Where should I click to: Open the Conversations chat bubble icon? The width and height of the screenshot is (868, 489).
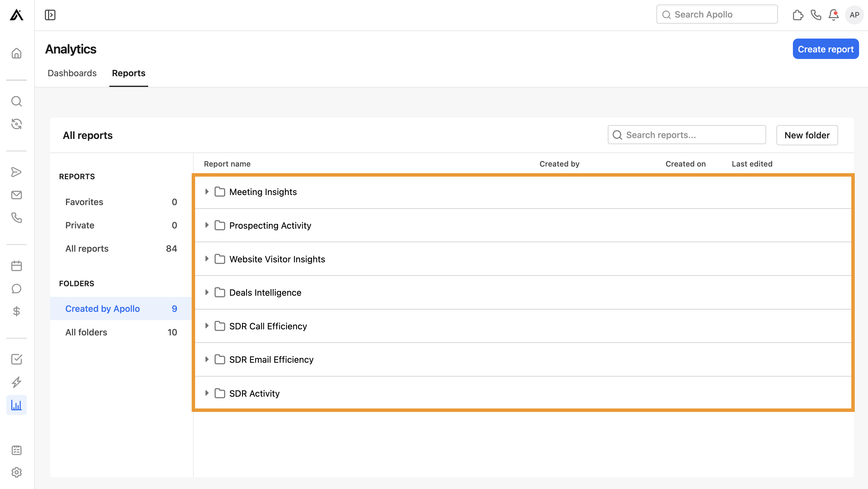(16, 288)
